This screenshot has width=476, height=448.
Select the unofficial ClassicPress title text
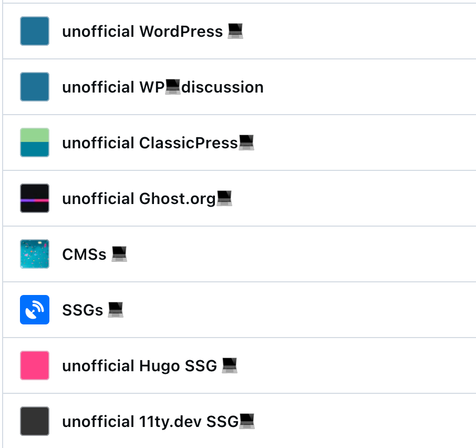[150, 143]
